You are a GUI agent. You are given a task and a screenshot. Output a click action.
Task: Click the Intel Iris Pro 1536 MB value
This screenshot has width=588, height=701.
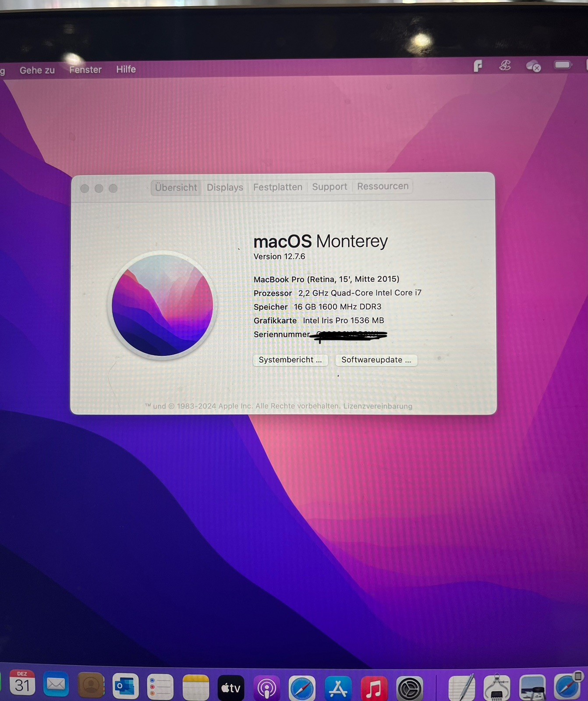[x=344, y=320]
